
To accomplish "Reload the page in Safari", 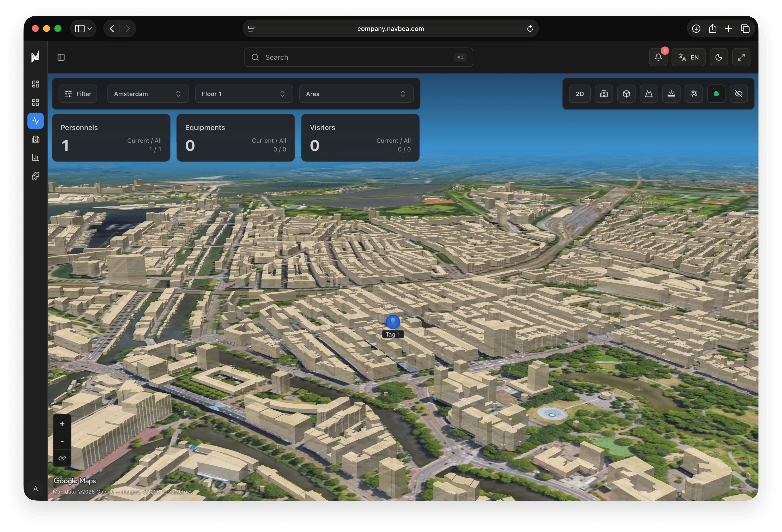I will point(530,29).
